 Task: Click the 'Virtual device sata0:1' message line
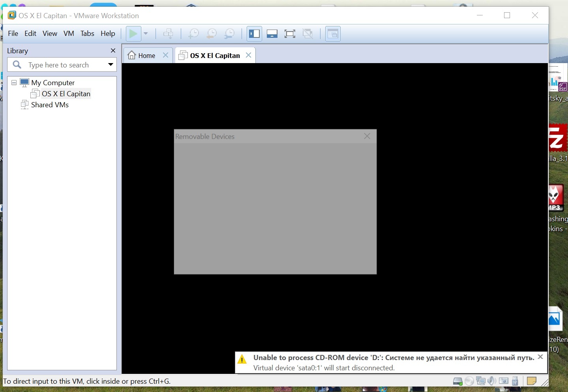point(324,368)
